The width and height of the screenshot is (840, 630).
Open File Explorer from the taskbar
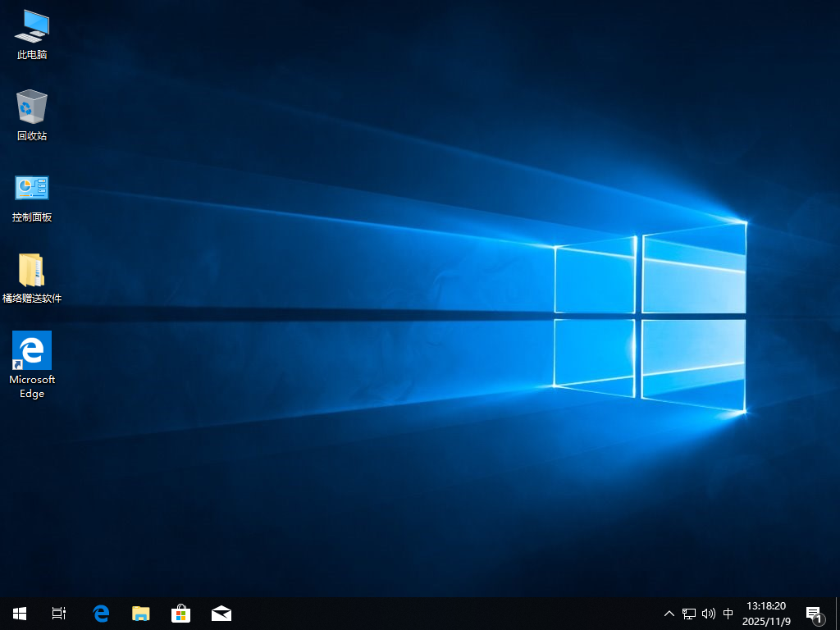pos(141,613)
